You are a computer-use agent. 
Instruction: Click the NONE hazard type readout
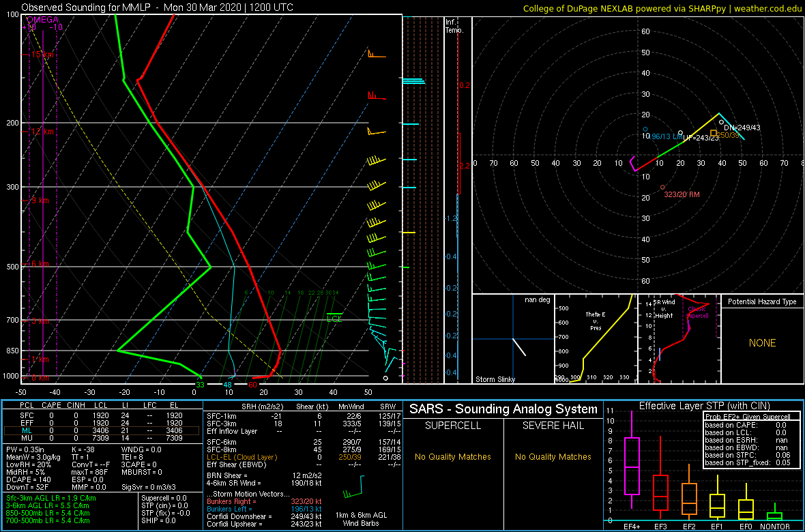(x=763, y=343)
